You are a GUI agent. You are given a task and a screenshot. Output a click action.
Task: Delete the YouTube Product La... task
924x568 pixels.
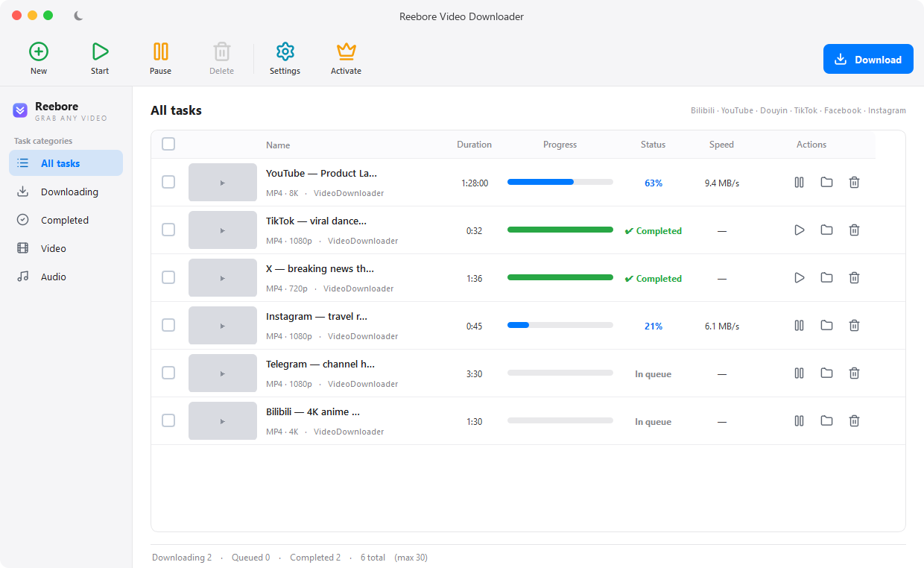click(x=855, y=183)
